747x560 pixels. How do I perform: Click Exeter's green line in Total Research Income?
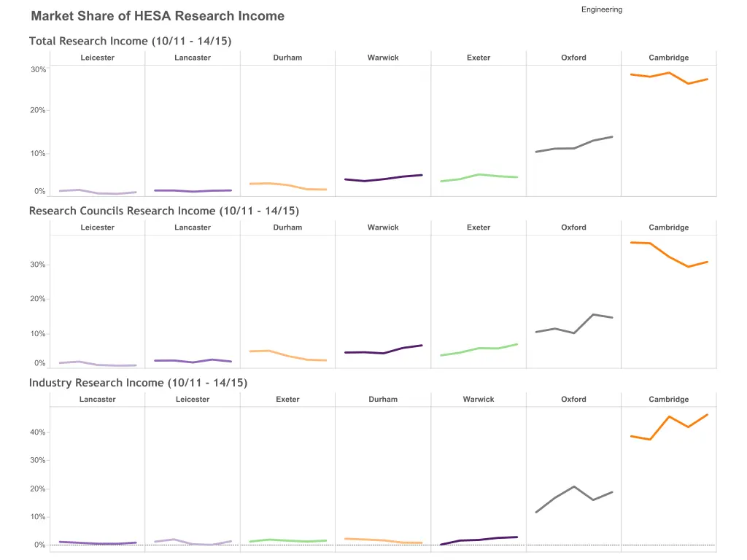tap(479, 175)
